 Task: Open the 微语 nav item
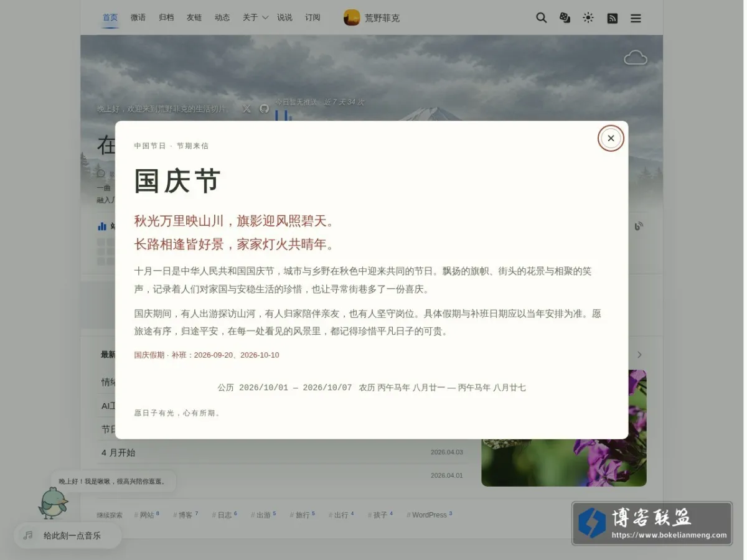click(138, 17)
